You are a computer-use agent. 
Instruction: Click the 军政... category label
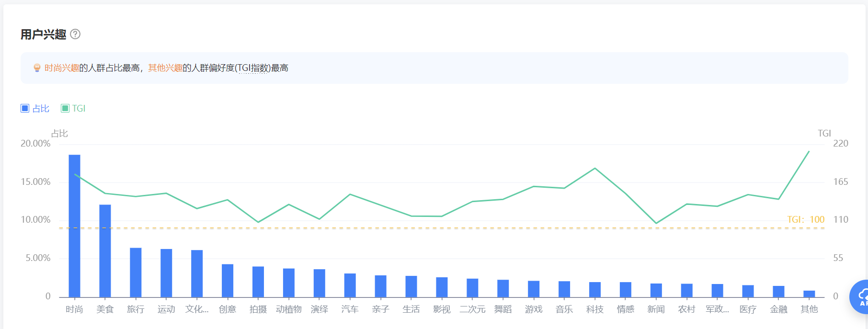tap(717, 309)
